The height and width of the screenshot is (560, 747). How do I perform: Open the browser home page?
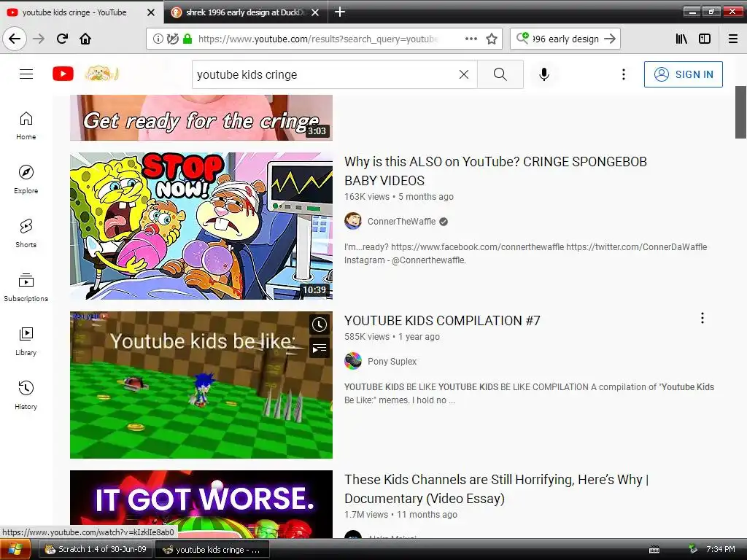[x=85, y=39]
